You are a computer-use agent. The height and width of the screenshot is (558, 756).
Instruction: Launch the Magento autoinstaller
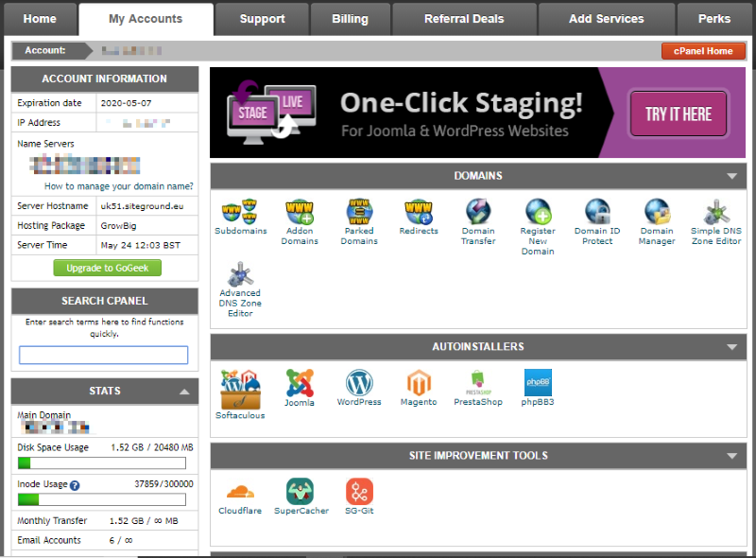pyautogui.click(x=419, y=388)
